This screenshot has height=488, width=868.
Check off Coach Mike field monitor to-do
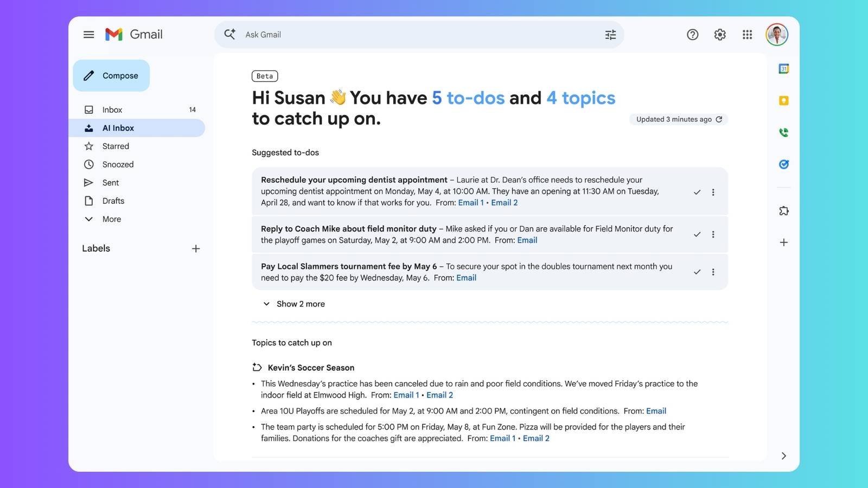(697, 234)
